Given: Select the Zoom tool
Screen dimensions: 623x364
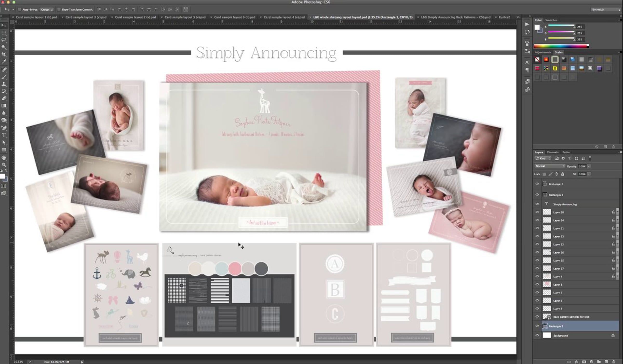Looking at the screenshot, I should pyautogui.click(x=4, y=165).
